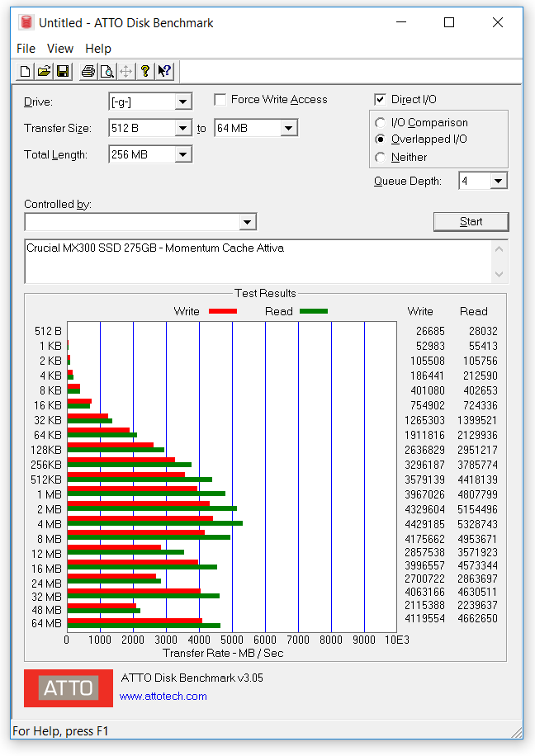Click read value 4662650
535x756 pixels.
coord(477,619)
